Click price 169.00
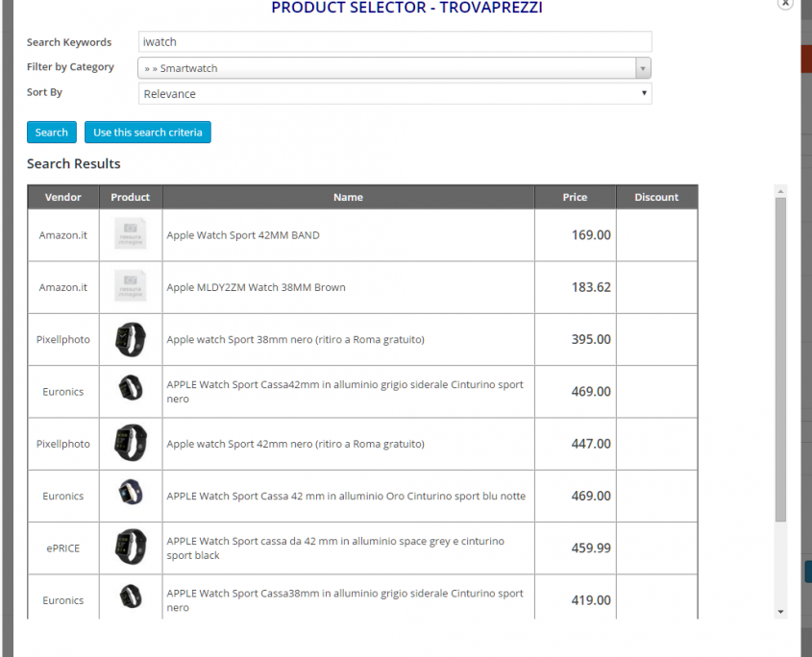Viewport: 812px width, 657px height. pyautogui.click(x=591, y=235)
